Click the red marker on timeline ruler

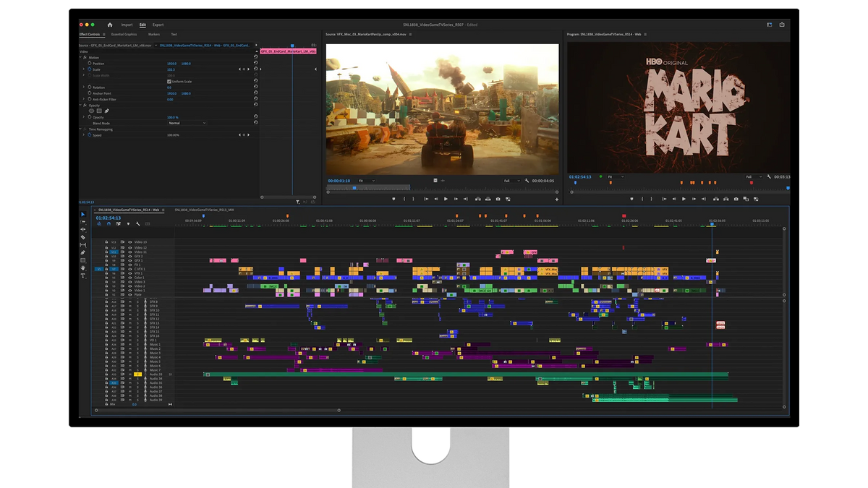tap(624, 215)
